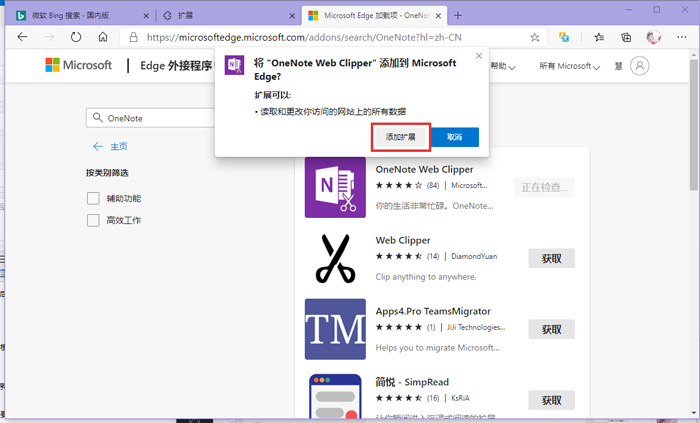700x423 pixels.
Task: Add page to favorites star icon
Action: (534, 37)
